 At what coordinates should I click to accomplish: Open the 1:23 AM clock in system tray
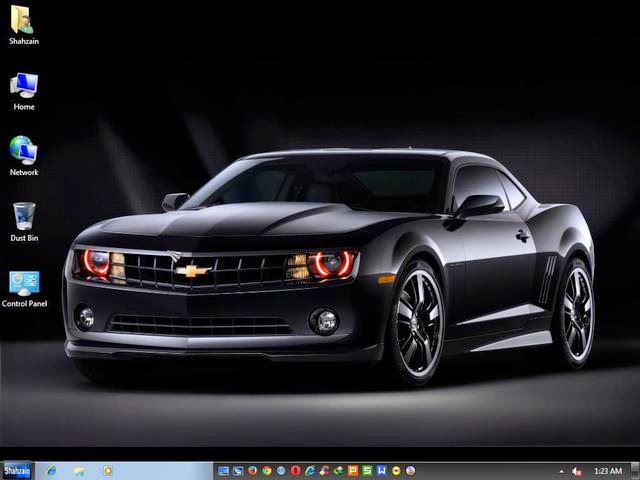point(608,471)
